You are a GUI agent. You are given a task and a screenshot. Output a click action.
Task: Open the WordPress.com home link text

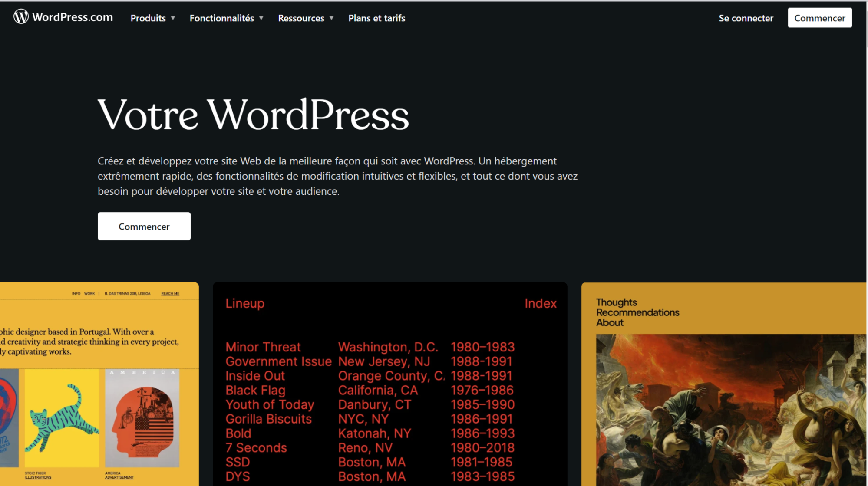tap(72, 17)
